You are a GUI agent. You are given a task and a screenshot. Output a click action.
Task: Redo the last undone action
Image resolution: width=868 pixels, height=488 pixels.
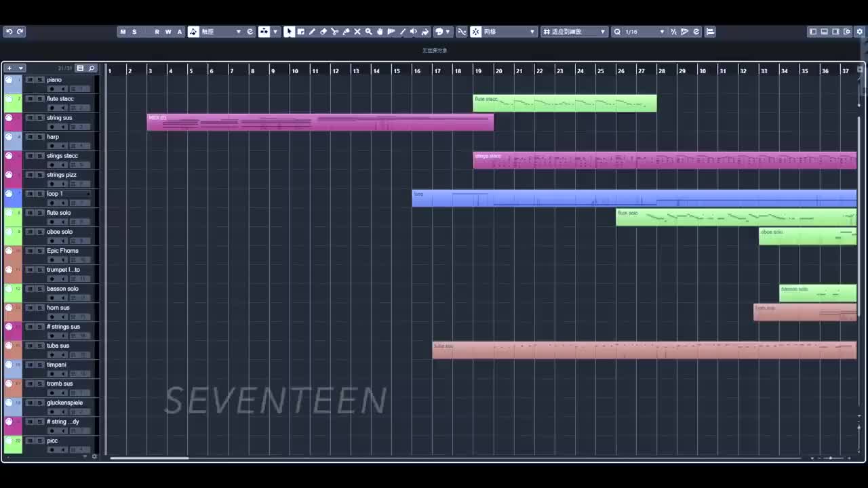(x=20, y=31)
